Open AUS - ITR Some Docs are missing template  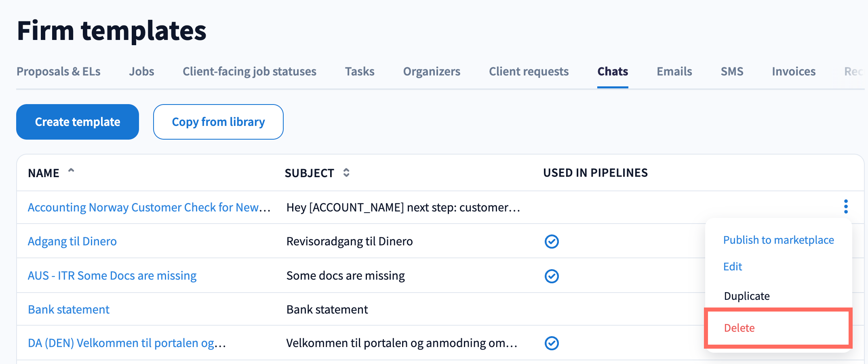pyautogui.click(x=112, y=276)
